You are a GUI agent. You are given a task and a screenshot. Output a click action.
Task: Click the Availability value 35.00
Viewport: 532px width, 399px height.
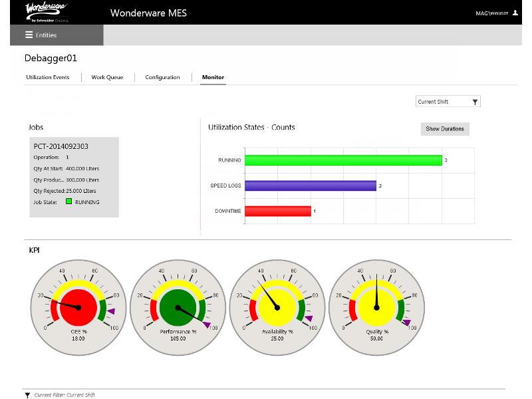pyautogui.click(x=277, y=338)
